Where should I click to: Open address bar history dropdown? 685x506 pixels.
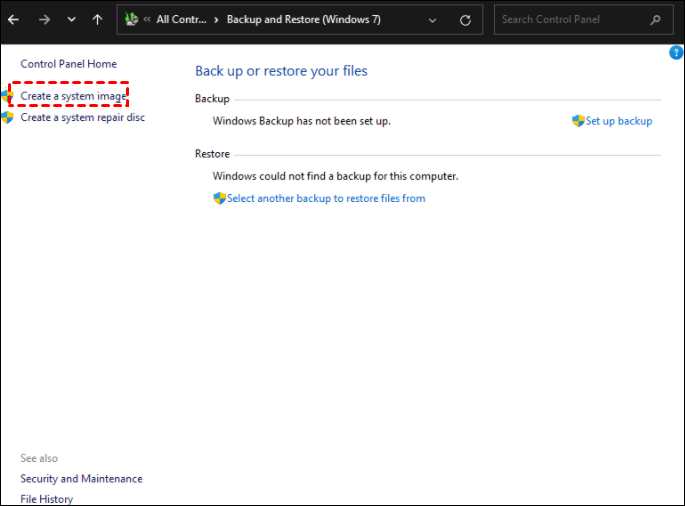click(x=432, y=20)
